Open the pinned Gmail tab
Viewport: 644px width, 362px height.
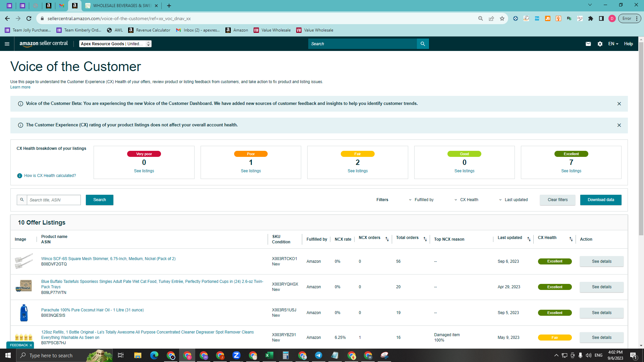62,6
